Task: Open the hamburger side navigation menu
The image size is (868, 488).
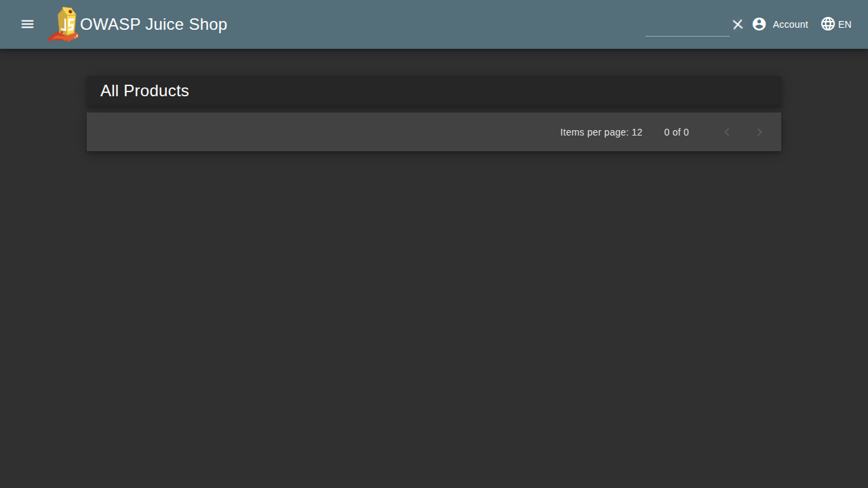Action: click(27, 24)
